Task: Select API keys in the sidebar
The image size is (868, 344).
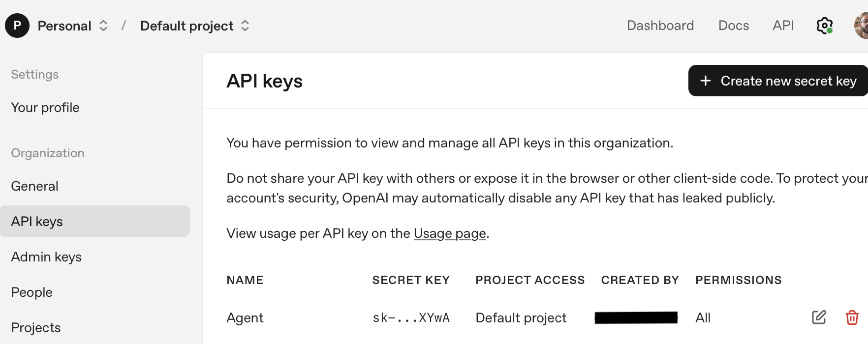Action: [37, 222]
